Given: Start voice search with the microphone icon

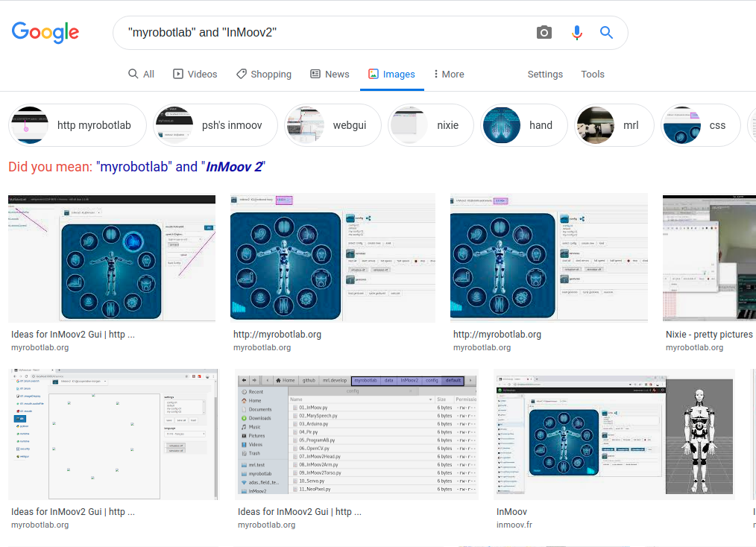Looking at the screenshot, I should (x=576, y=32).
